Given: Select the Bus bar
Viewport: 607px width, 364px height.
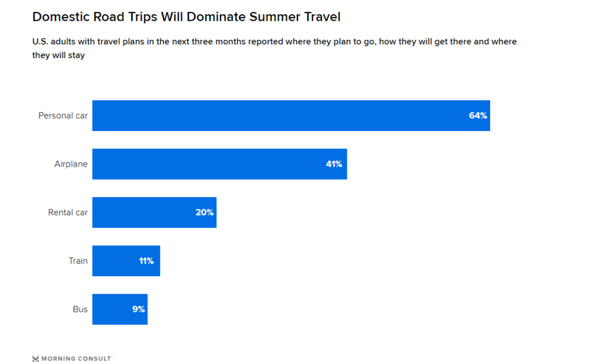Looking at the screenshot, I should pos(120,309).
